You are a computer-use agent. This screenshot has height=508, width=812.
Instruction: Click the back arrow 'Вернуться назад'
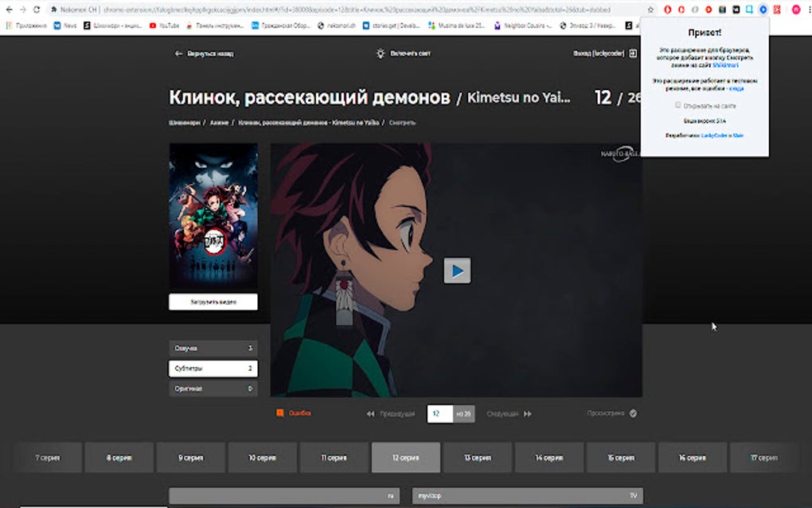click(178, 53)
